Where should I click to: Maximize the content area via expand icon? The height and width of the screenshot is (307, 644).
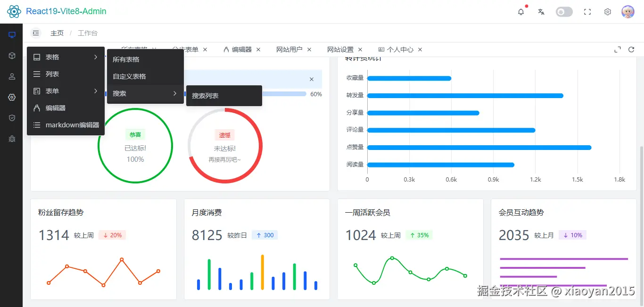point(618,50)
